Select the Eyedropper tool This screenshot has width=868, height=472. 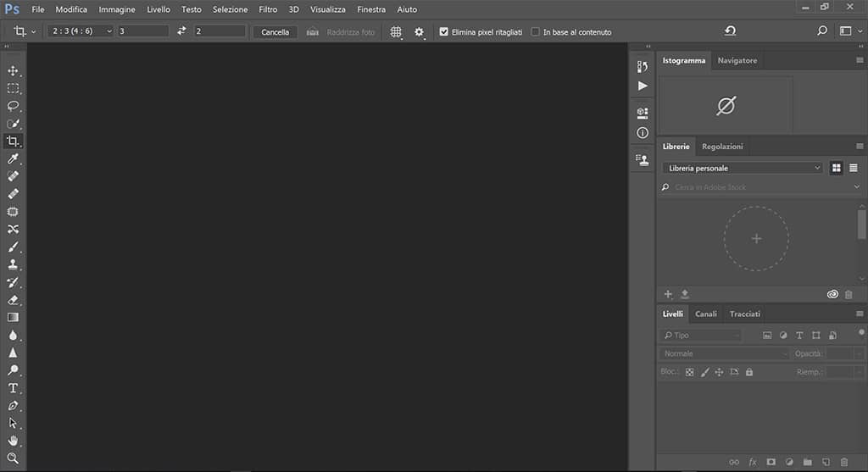[13, 158]
